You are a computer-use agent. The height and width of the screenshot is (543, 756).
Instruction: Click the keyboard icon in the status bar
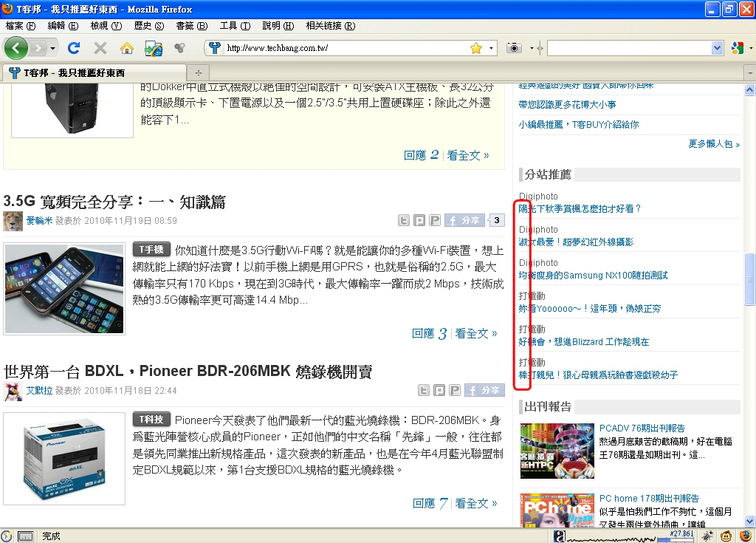pyautogui.click(x=25, y=536)
